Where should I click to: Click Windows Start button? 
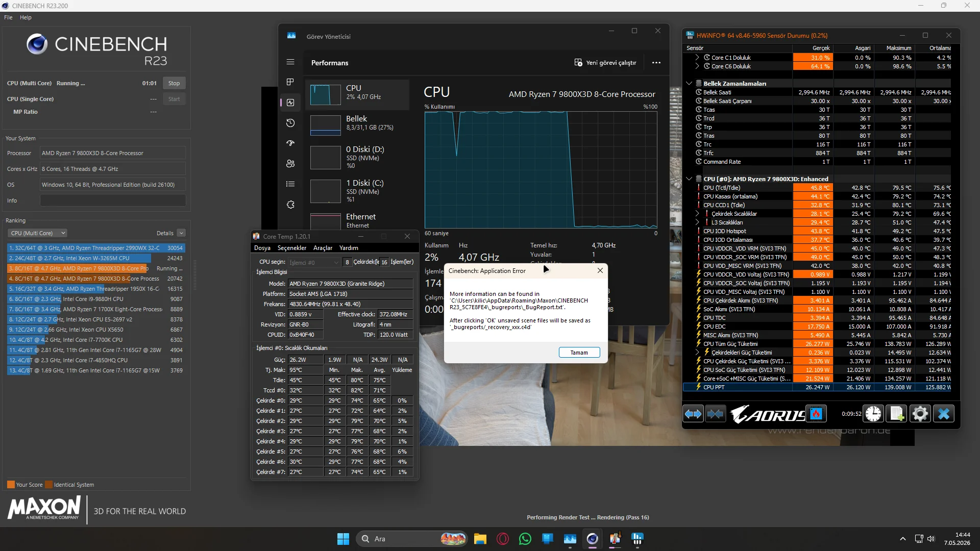click(x=343, y=539)
